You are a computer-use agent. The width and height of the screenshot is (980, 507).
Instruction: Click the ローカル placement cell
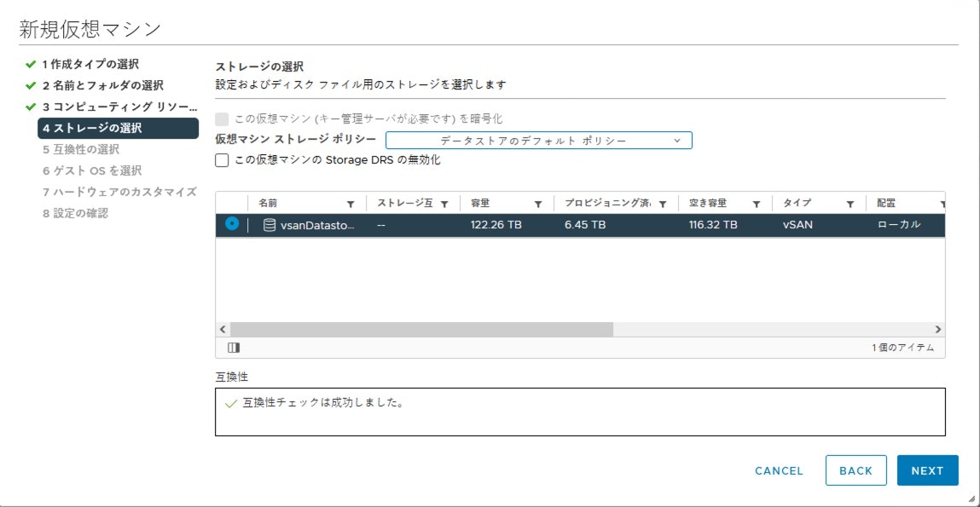tap(899, 225)
